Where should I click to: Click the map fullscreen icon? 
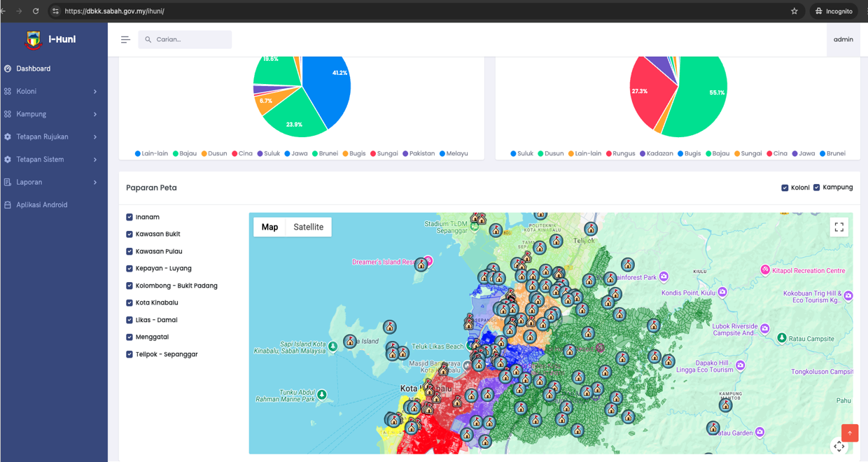(x=839, y=227)
